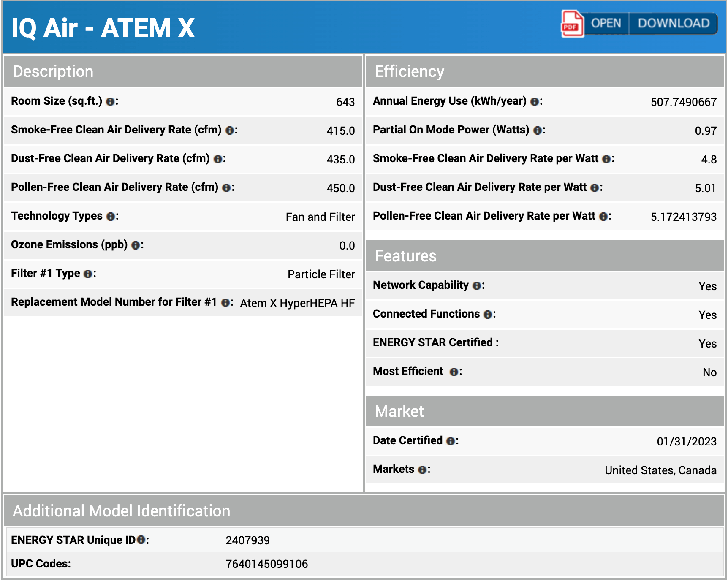This screenshot has width=728, height=581.
Task: Select pollen-free rate value 450.0
Action: click(x=341, y=188)
